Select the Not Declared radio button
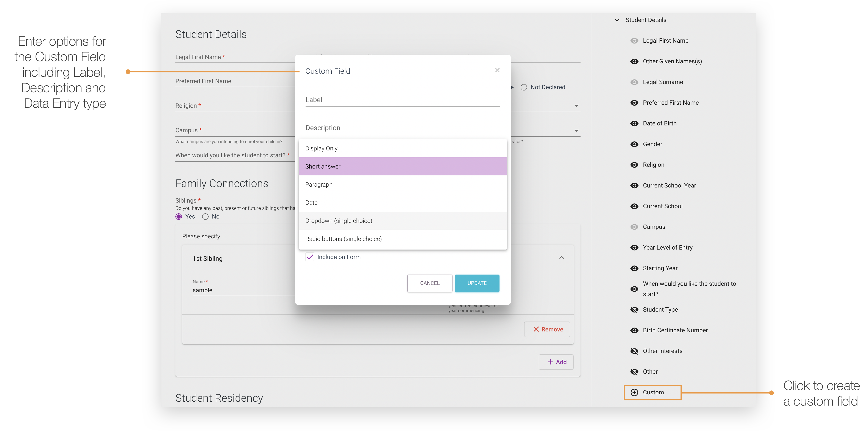 pyautogui.click(x=524, y=87)
